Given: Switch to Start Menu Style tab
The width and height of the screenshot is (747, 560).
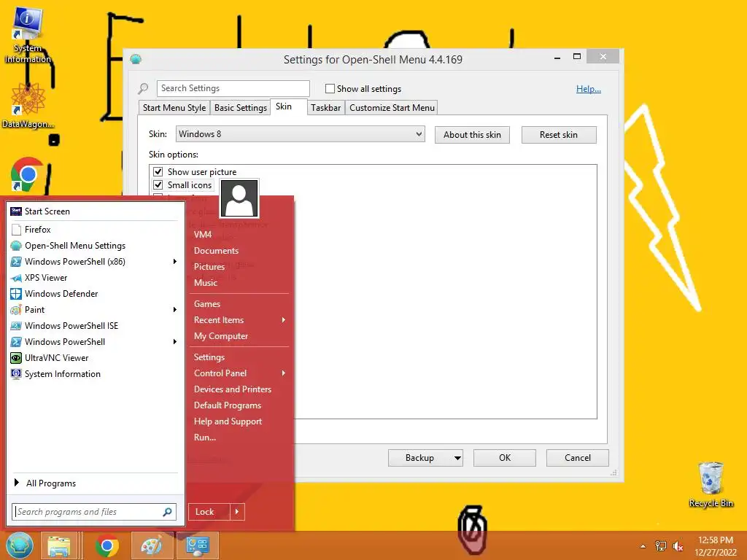Looking at the screenshot, I should coord(174,108).
